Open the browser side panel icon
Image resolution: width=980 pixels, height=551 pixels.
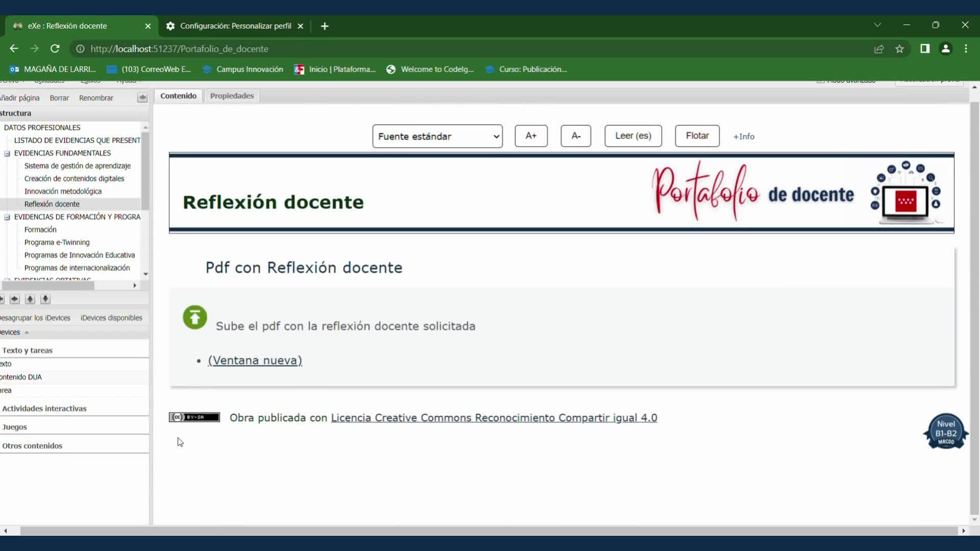pyautogui.click(x=925, y=49)
